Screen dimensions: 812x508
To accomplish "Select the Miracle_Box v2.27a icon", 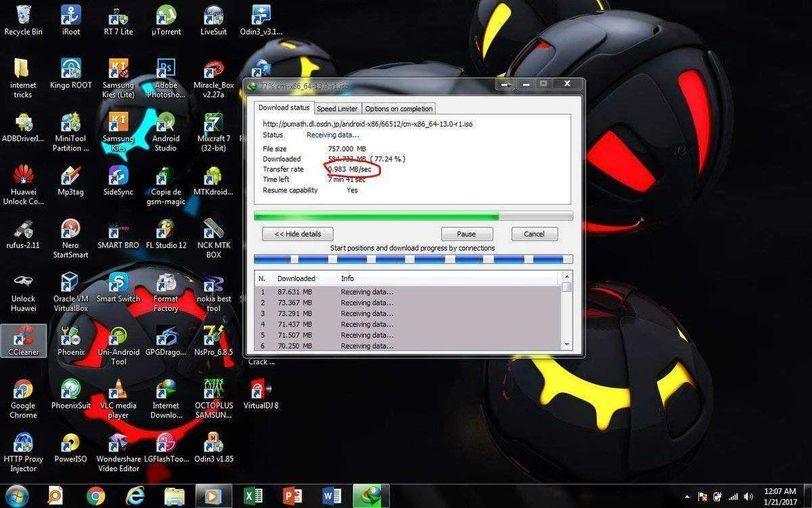I will pos(214,78).
